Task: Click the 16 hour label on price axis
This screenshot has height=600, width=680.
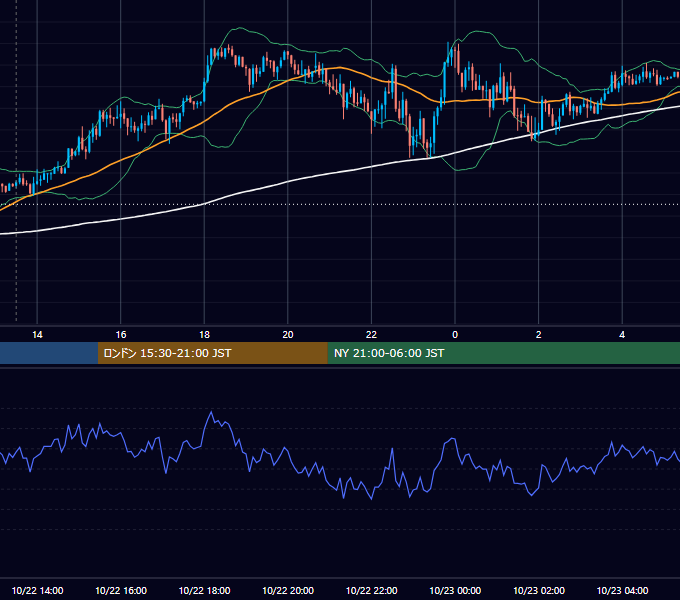Action: click(121, 335)
